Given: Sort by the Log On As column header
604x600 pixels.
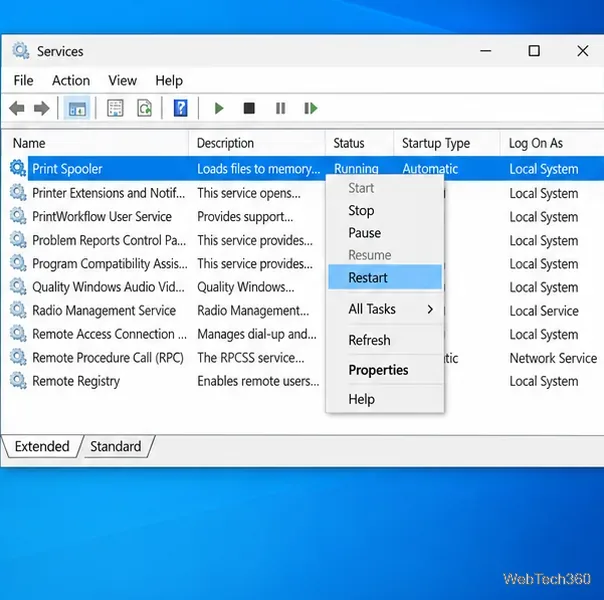Looking at the screenshot, I should [x=552, y=143].
